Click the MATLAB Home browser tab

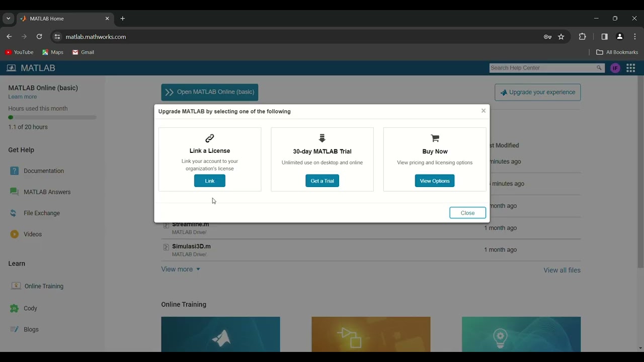point(64,19)
